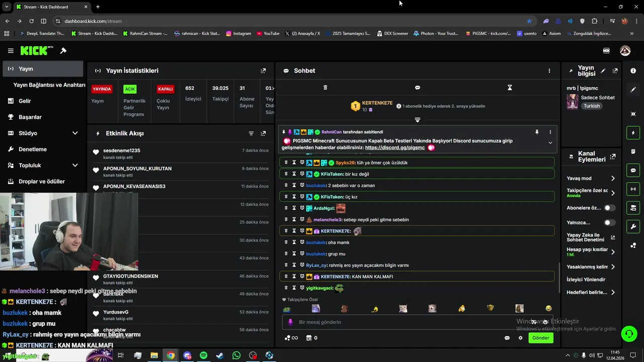Viewport: 644px width, 362px height.
Task: Delete Spyks26's chat message
Action: (286, 162)
